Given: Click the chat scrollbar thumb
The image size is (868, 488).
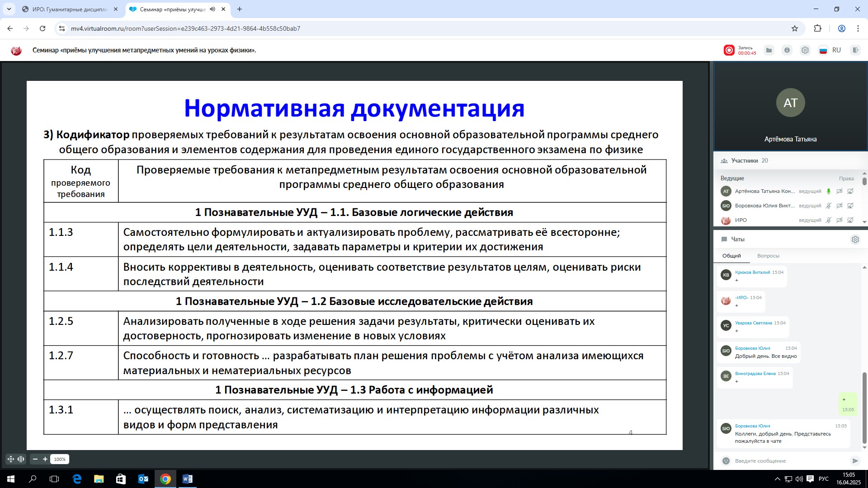Looking at the screenshot, I should click(x=864, y=408).
